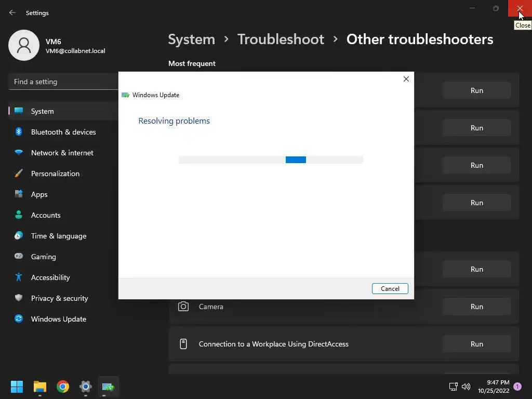Click the Network & internet wifi icon
Screen dimensions: 532x399
click(x=19, y=152)
